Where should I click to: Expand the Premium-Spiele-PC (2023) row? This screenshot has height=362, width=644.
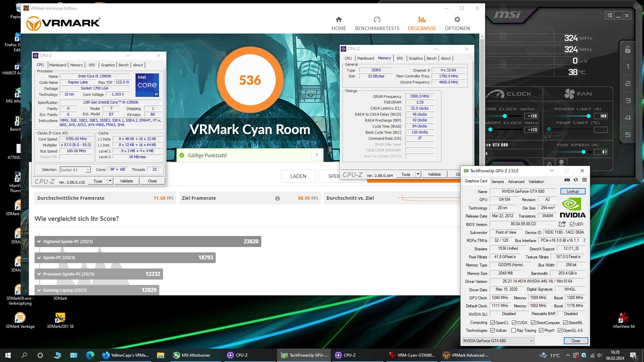click(99, 274)
